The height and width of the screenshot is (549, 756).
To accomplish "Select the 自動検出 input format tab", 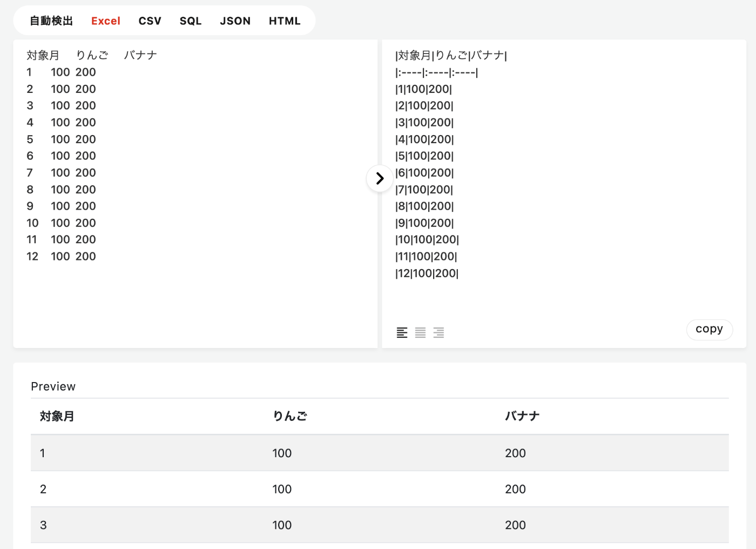I will coord(51,21).
